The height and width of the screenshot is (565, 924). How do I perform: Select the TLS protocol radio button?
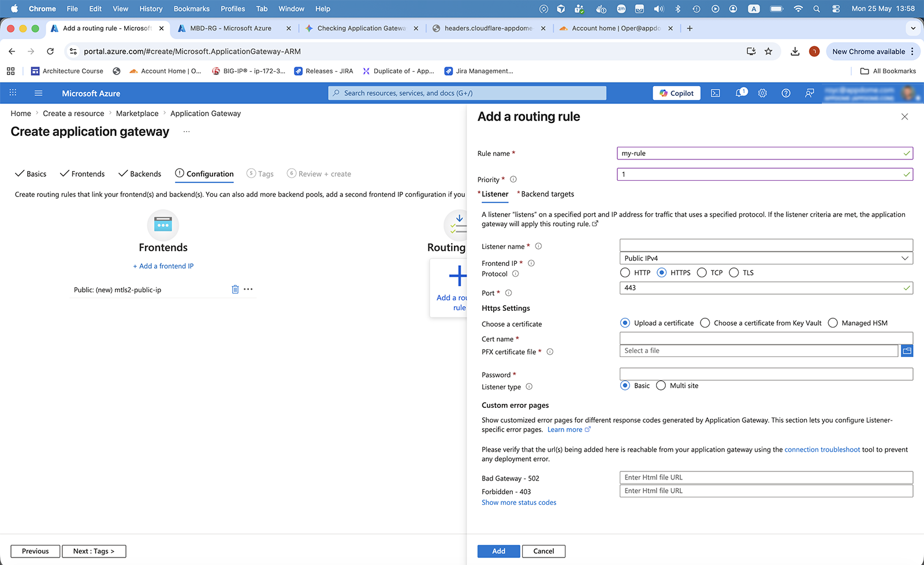coord(733,273)
